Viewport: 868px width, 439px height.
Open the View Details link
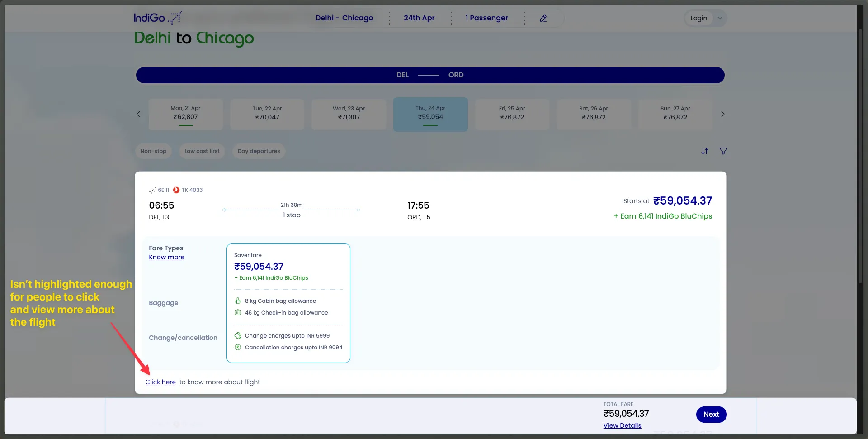[622, 425]
